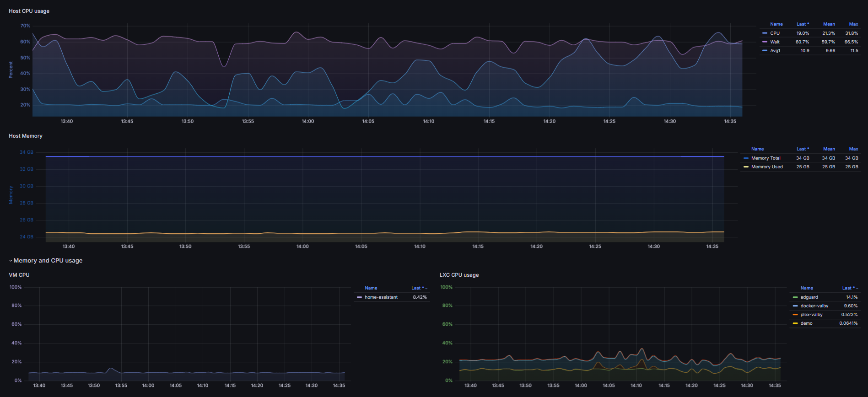This screenshot has height=397, width=868.
Task: Click the CPU series color swatch
Action: [765, 33]
